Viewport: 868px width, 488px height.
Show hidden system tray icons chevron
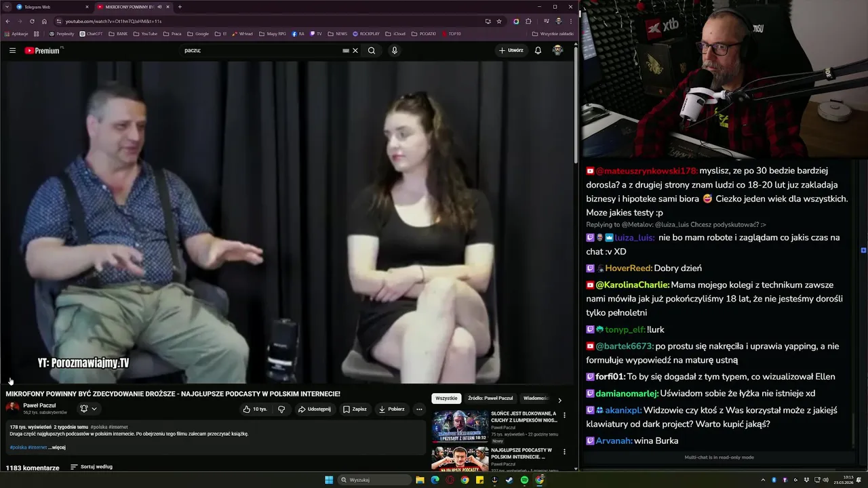[764, 480]
